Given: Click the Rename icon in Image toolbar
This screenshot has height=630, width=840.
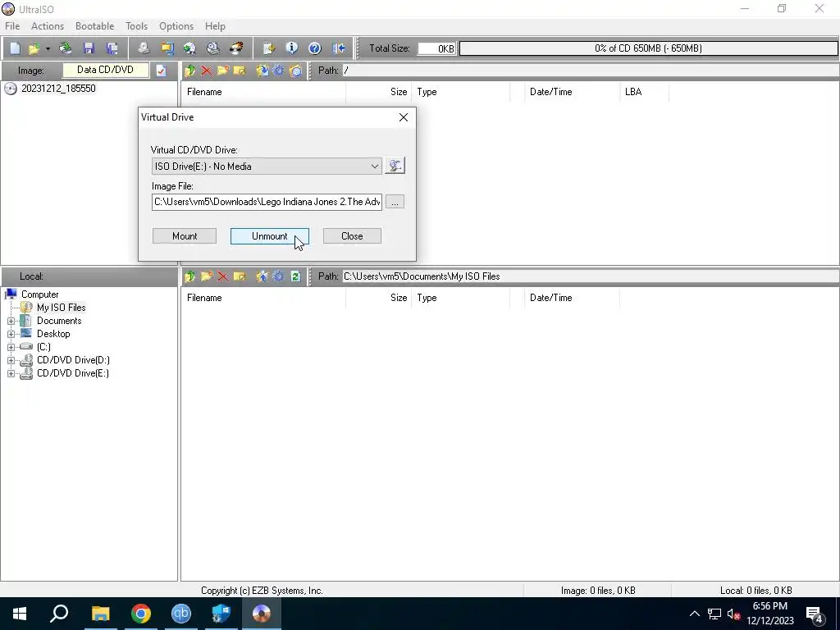Looking at the screenshot, I should coord(240,71).
